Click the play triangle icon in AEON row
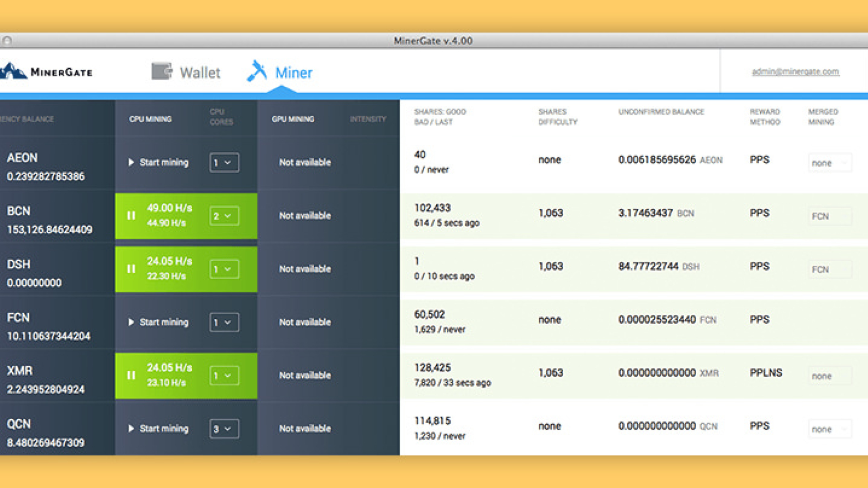Image resolution: width=868 pixels, height=488 pixels. tap(131, 162)
